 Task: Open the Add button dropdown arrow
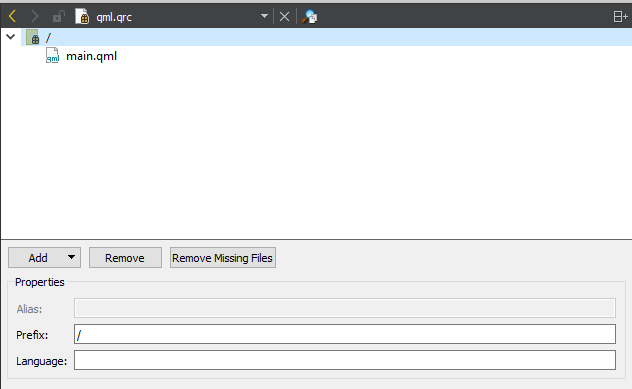71,257
